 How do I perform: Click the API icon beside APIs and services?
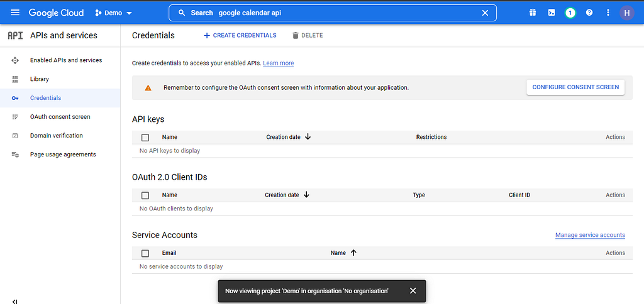(x=15, y=35)
